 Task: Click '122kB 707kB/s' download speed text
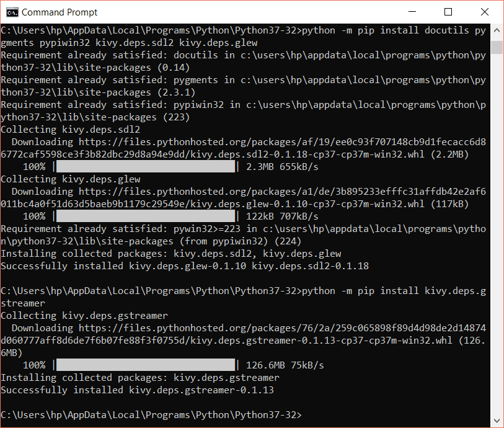[282, 216]
